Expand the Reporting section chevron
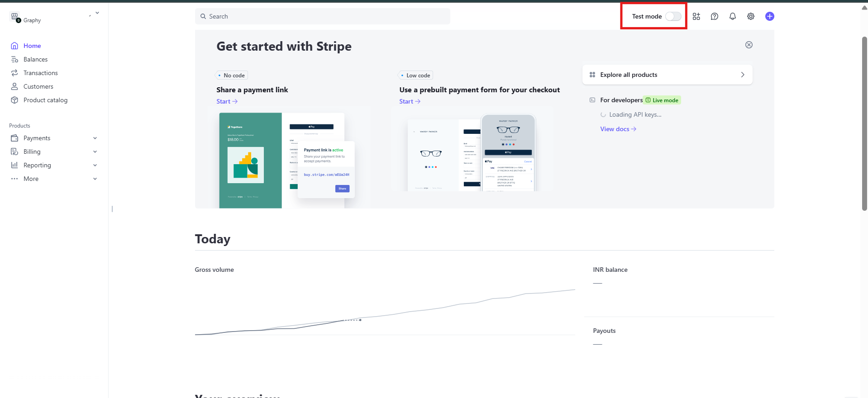 pos(95,165)
